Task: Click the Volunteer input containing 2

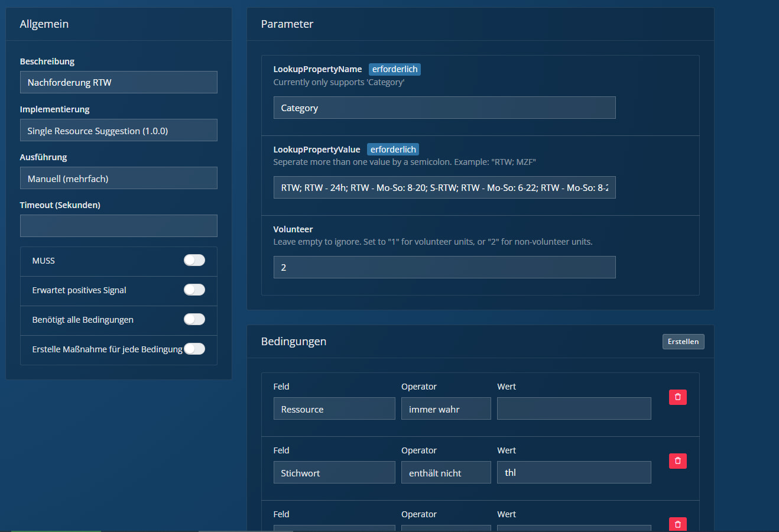Action: (x=444, y=267)
